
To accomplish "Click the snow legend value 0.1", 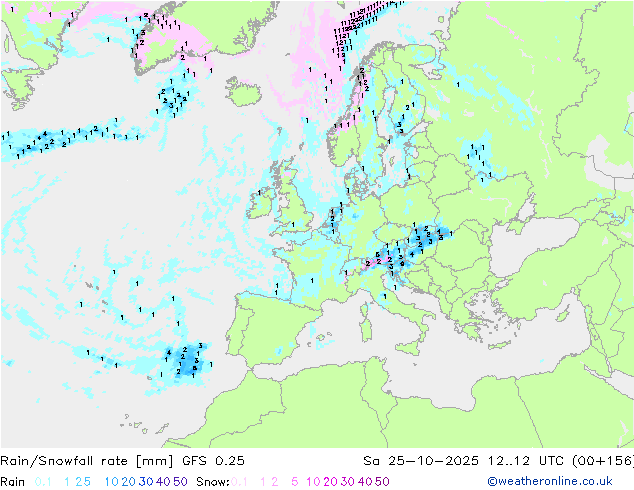I will [239, 482].
